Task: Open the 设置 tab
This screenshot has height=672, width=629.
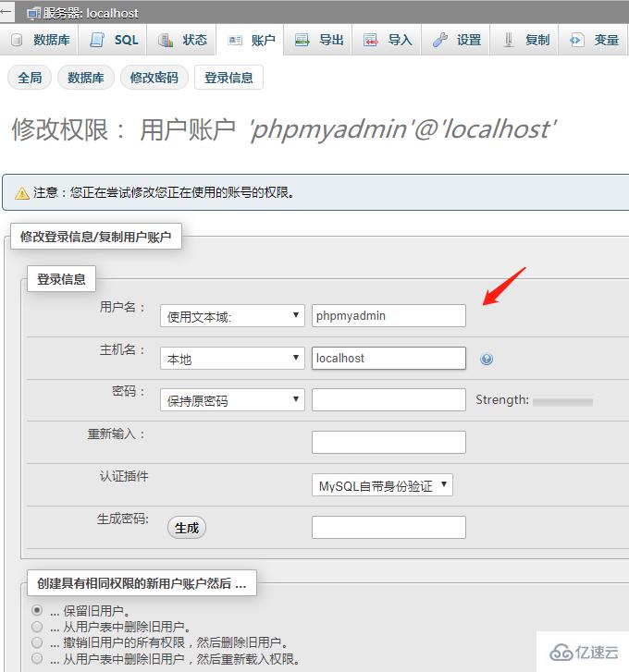Action: (455, 40)
